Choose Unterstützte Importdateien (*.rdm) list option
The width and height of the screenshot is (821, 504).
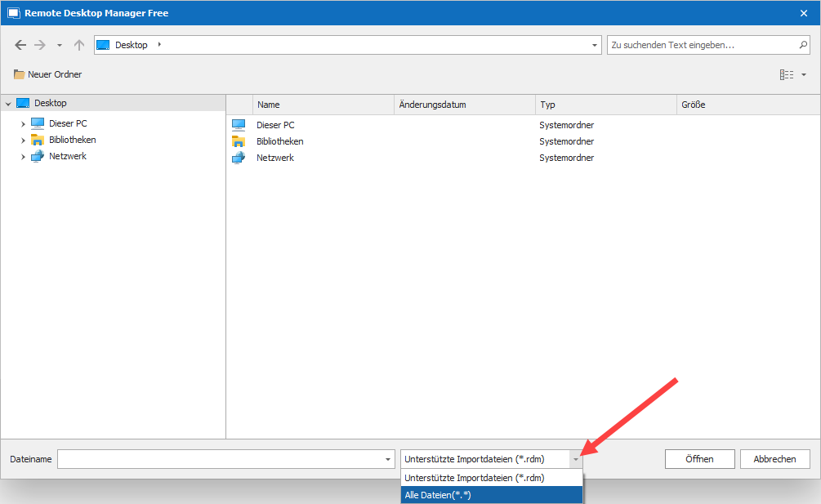pyautogui.click(x=491, y=478)
